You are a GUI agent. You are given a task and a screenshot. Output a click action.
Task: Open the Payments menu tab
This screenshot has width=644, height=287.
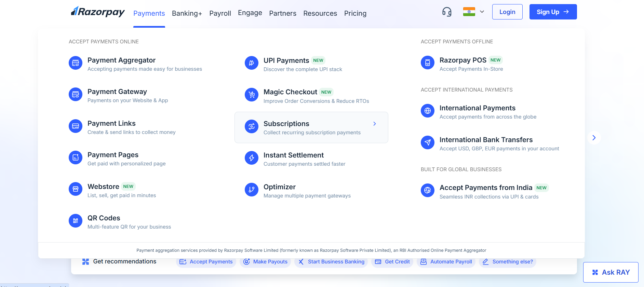click(x=149, y=13)
